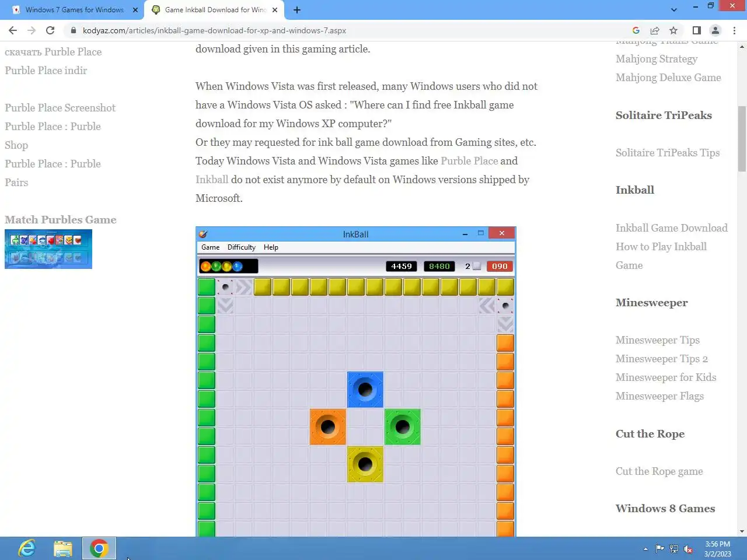Click the Google icon in address bar
Viewport: 747px width, 560px height.
[x=636, y=30]
